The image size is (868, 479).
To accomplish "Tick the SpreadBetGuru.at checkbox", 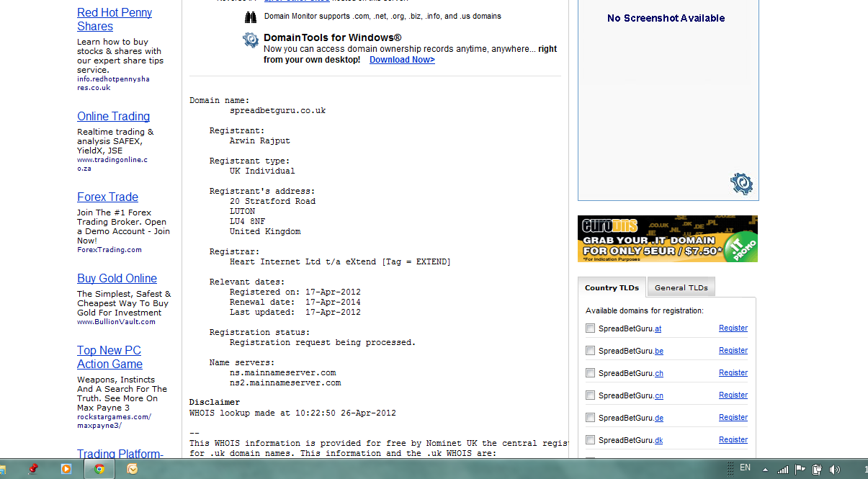I will coord(591,328).
